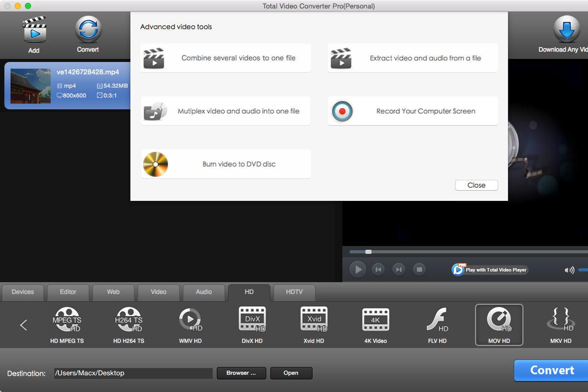Choose the FLV HD format
This screenshot has width=588, height=392.
pyautogui.click(x=437, y=325)
